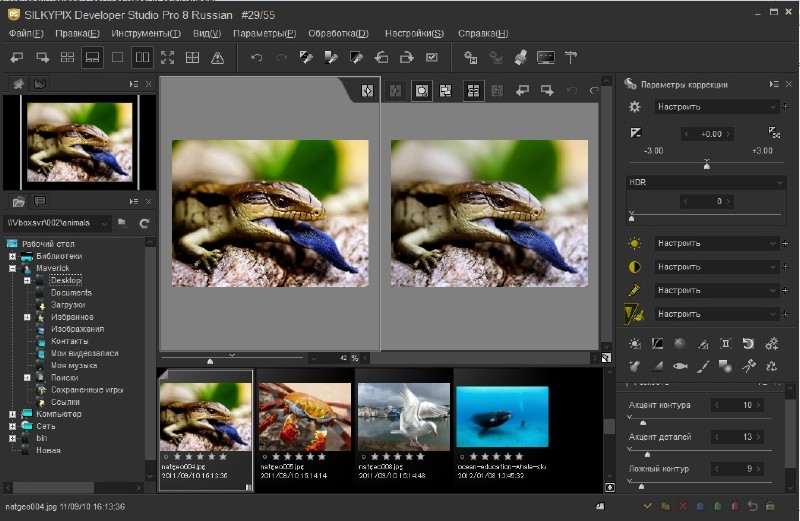
Task: Toggle the thumbnail grid view mode
Action: (67, 58)
